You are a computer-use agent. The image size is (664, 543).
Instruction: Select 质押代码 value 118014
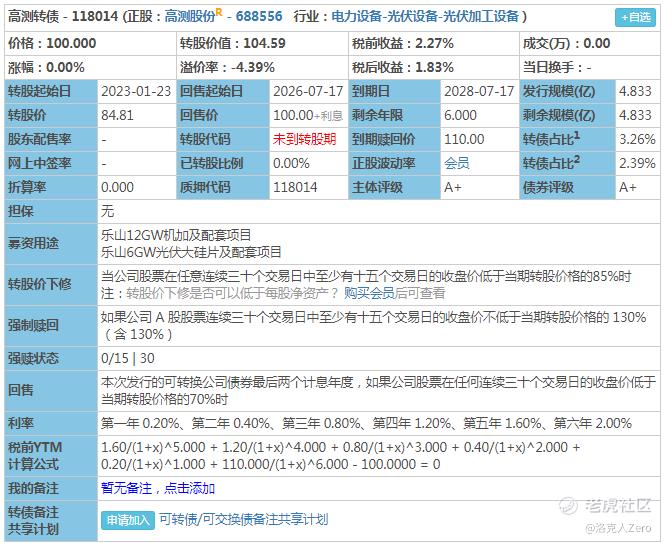click(x=295, y=187)
